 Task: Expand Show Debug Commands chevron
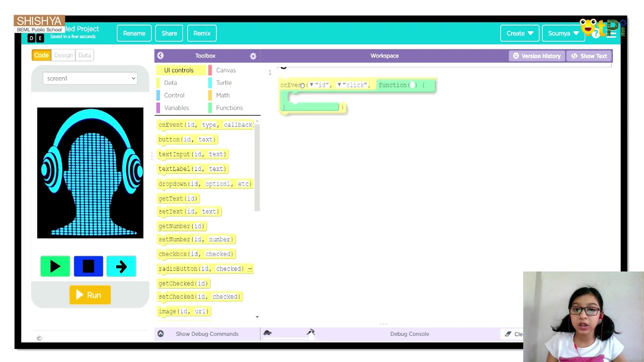point(160,334)
